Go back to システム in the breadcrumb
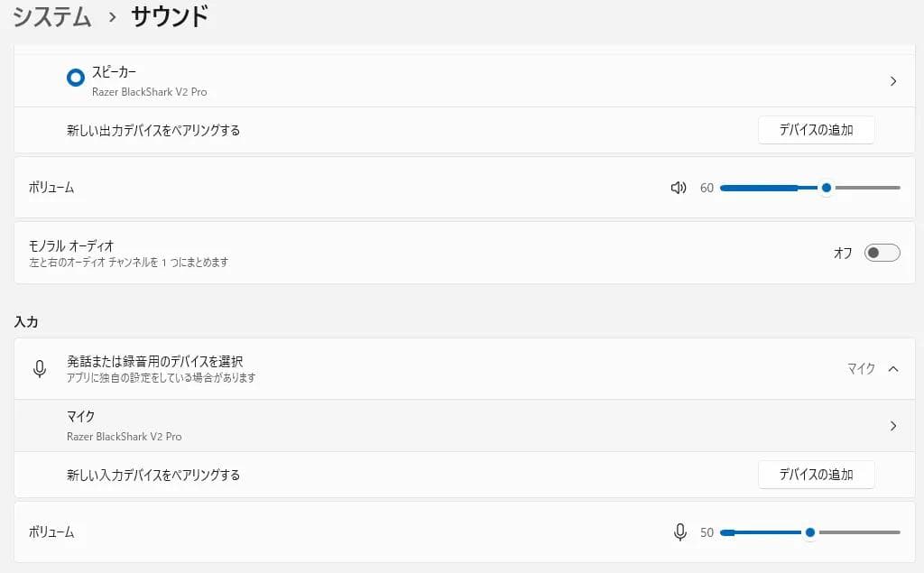 (x=52, y=16)
